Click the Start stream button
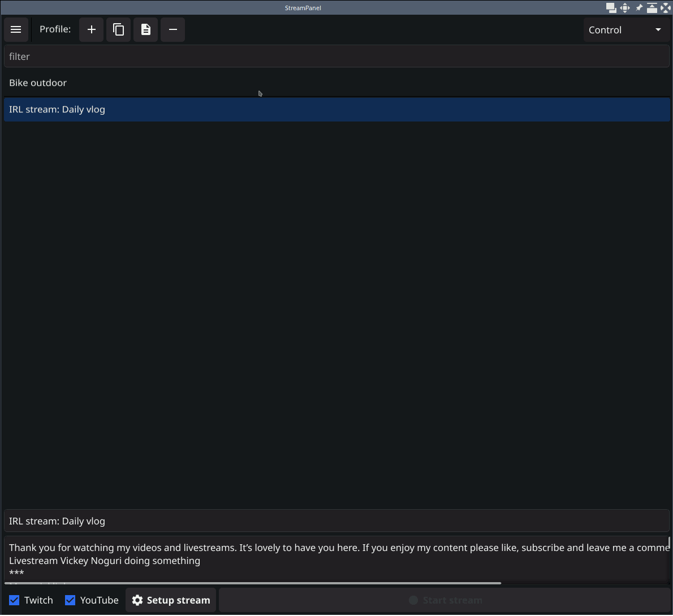673x616 pixels. click(x=445, y=601)
